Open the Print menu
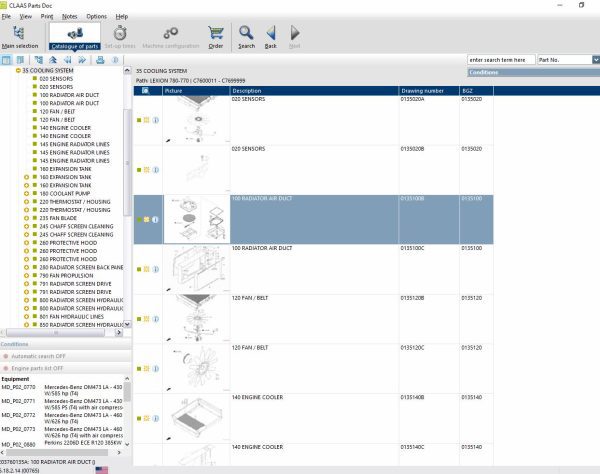Screen dimensions: 600x474 point(47,16)
